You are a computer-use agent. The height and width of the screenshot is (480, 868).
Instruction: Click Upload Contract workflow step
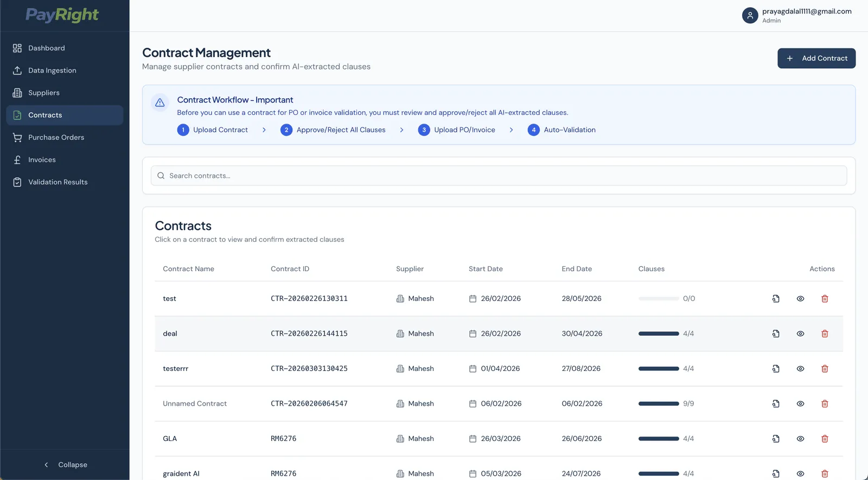tap(213, 130)
